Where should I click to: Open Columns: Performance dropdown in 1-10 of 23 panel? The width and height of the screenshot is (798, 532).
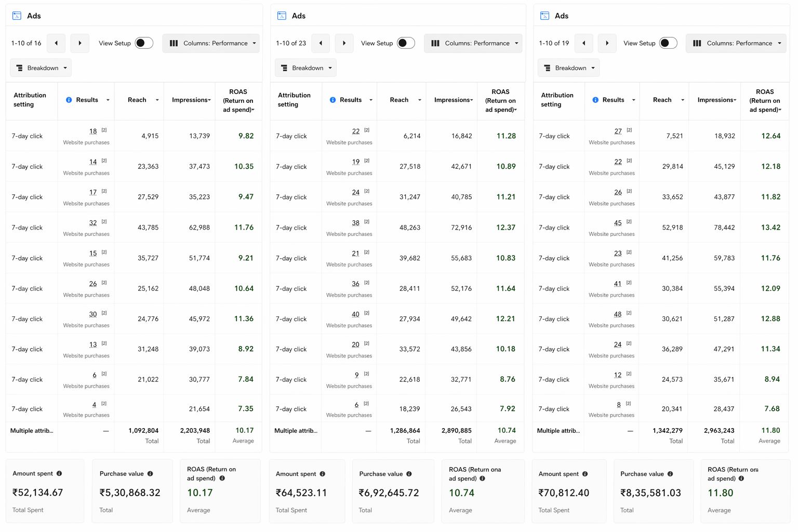tap(473, 43)
